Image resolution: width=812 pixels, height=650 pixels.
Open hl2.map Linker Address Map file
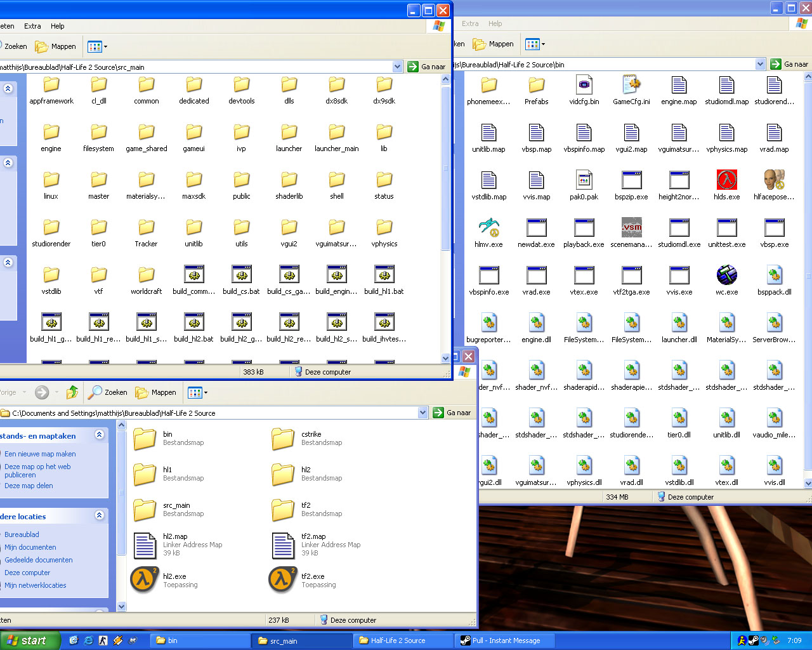[x=145, y=545]
